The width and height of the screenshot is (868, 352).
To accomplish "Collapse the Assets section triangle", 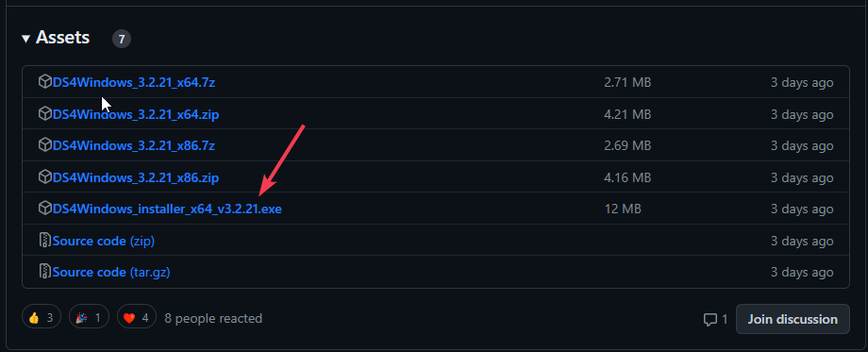I will point(26,38).
